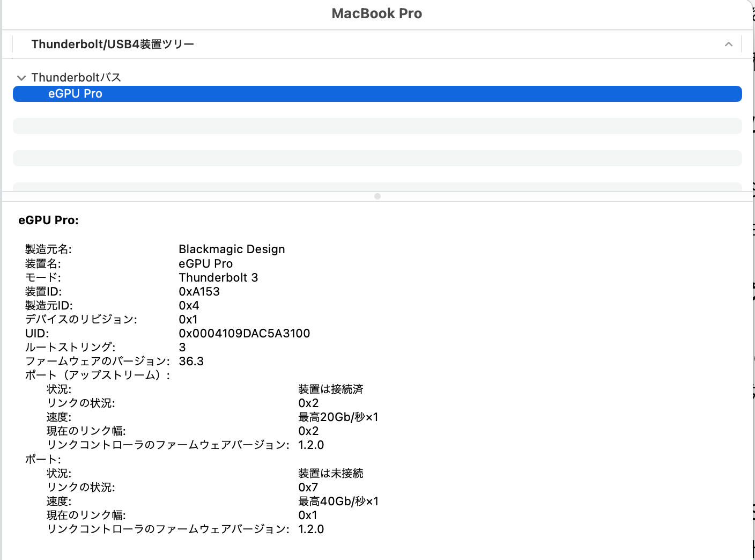The width and height of the screenshot is (755, 560).
Task: Click the eGPU Pro: details heading
Action: point(48,220)
